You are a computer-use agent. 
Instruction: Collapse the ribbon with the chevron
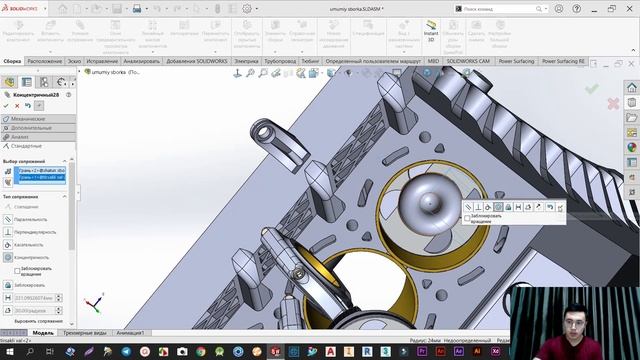click(x=633, y=51)
